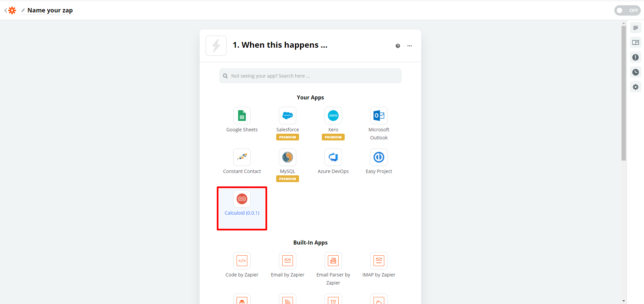The height and width of the screenshot is (304, 644).
Task: Click the 'Calculoid (0.0.1)' label link
Action: [x=242, y=213]
